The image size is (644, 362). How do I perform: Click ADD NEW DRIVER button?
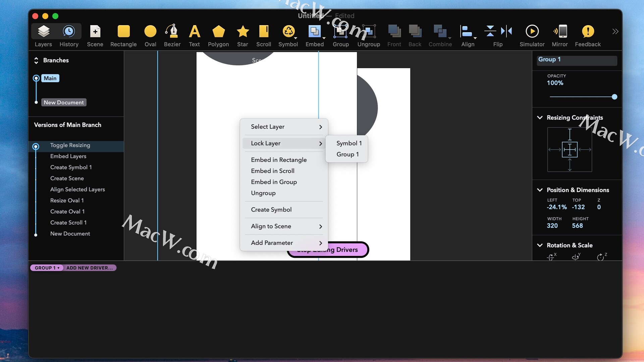[90, 268]
